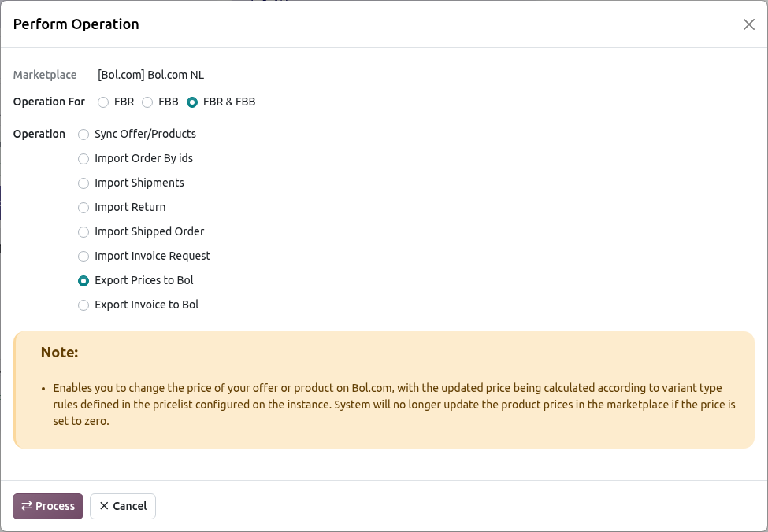The width and height of the screenshot is (768, 532).
Task: Click the Operation label
Action: click(x=39, y=134)
